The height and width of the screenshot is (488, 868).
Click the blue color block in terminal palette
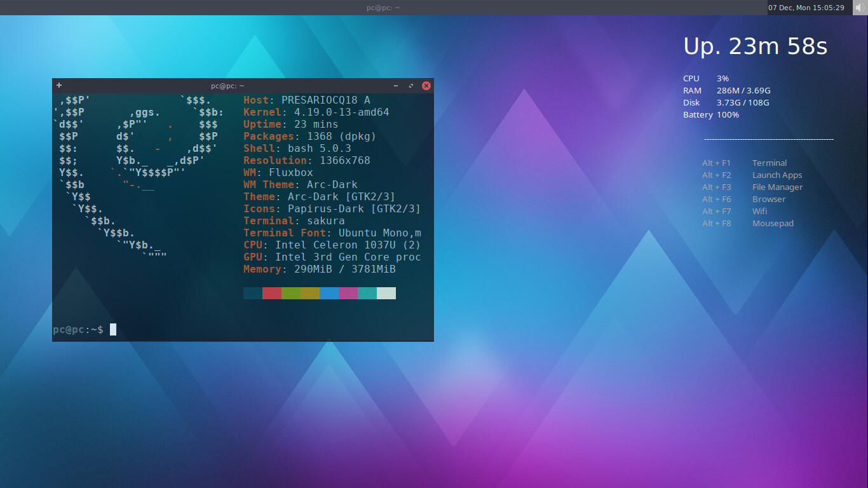pos(329,293)
